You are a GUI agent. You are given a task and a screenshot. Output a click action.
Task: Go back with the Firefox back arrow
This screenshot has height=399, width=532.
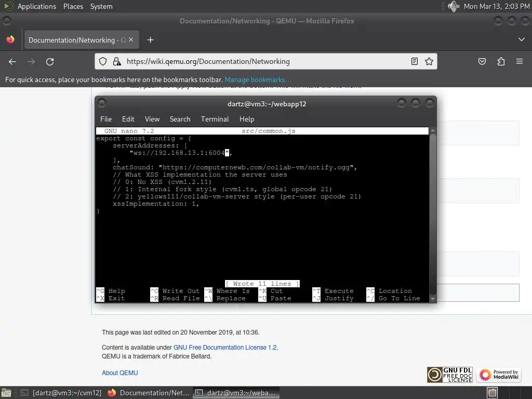pyautogui.click(x=12, y=62)
